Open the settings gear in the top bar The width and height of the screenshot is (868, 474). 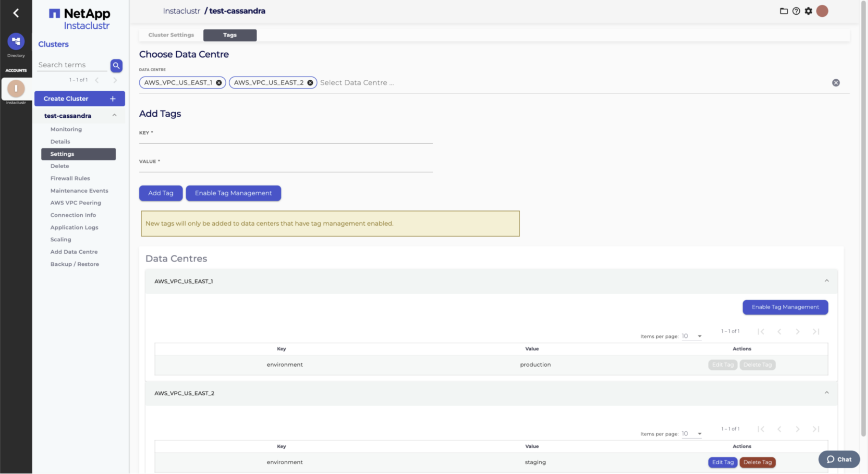pyautogui.click(x=808, y=11)
